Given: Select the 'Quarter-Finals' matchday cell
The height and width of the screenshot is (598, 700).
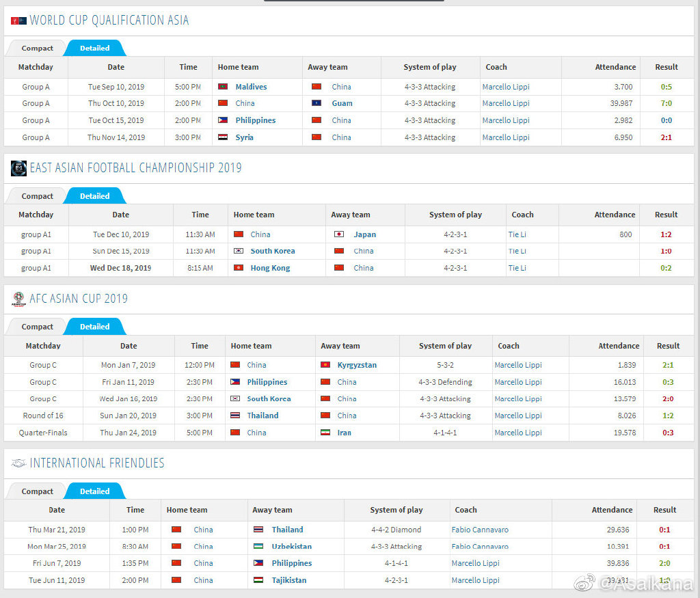Looking at the screenshot, I should [x=43, y=433].
